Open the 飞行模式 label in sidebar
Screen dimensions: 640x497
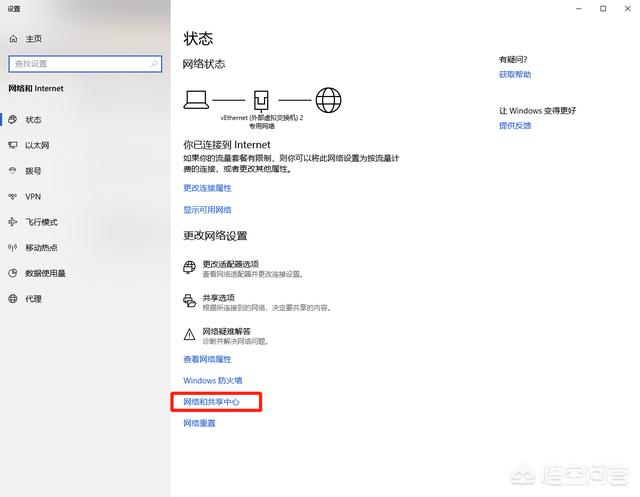pos(42,222)
